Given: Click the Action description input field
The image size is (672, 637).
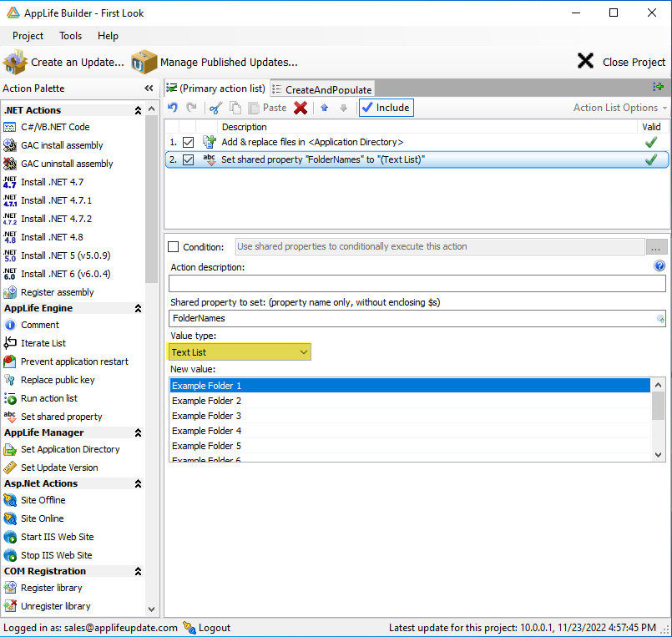Looking at the screenshot, I should click(417, 283).
